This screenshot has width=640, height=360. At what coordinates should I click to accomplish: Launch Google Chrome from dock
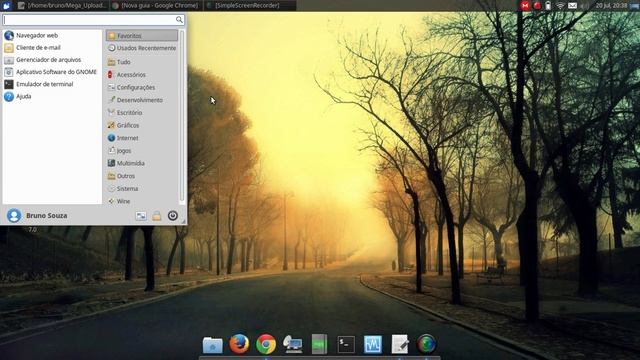pos(266,344)
